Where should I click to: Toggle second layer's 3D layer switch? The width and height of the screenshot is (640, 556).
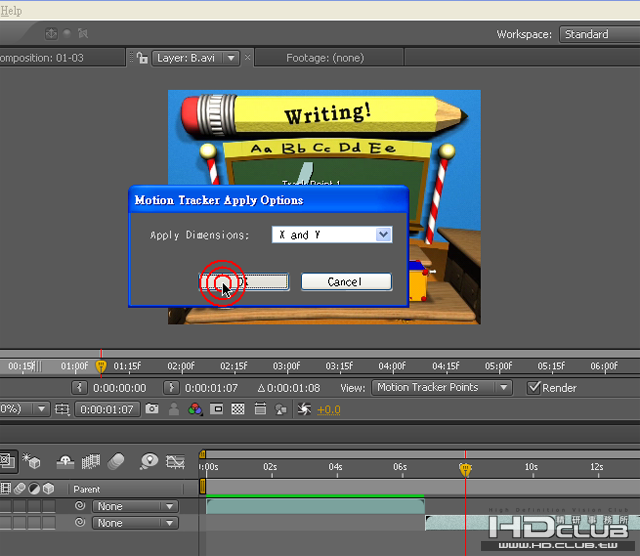(x=49, y=523)
